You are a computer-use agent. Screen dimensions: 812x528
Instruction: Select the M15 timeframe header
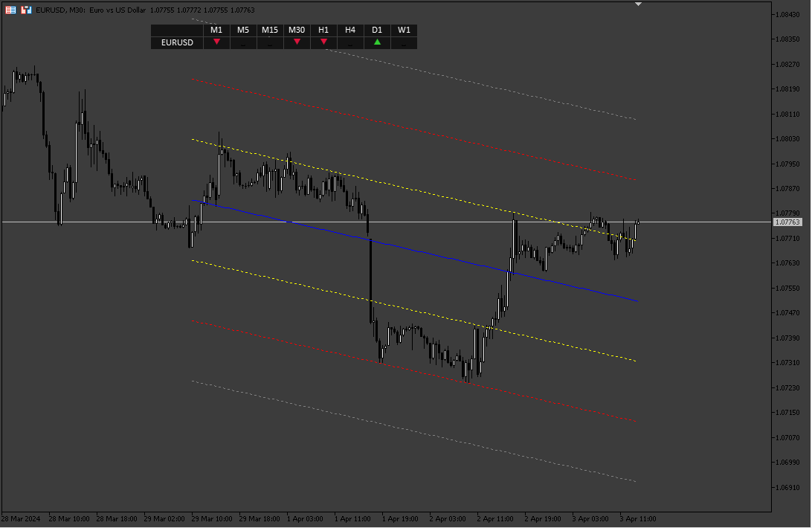[270, 30]
